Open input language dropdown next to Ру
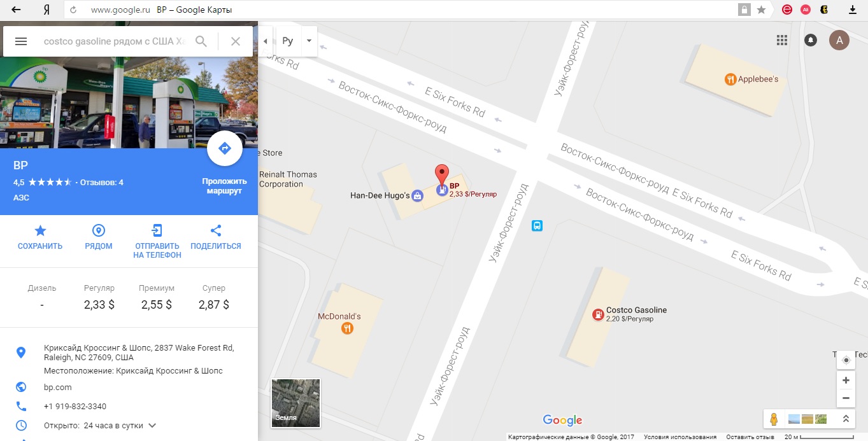 pyautogui.click(x=309, y=41)
